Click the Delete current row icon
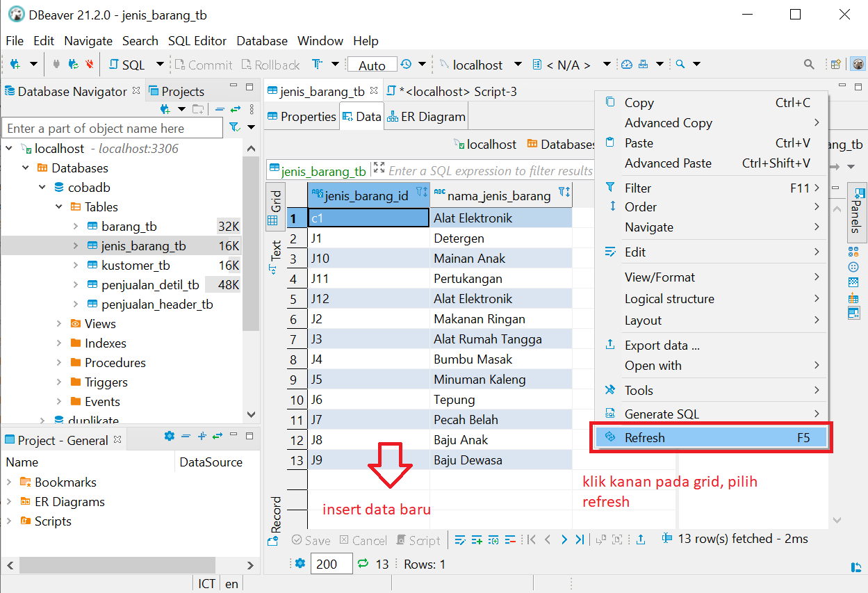Image resolution: width=868 pixels, height=593 pixels. point(509,539)
